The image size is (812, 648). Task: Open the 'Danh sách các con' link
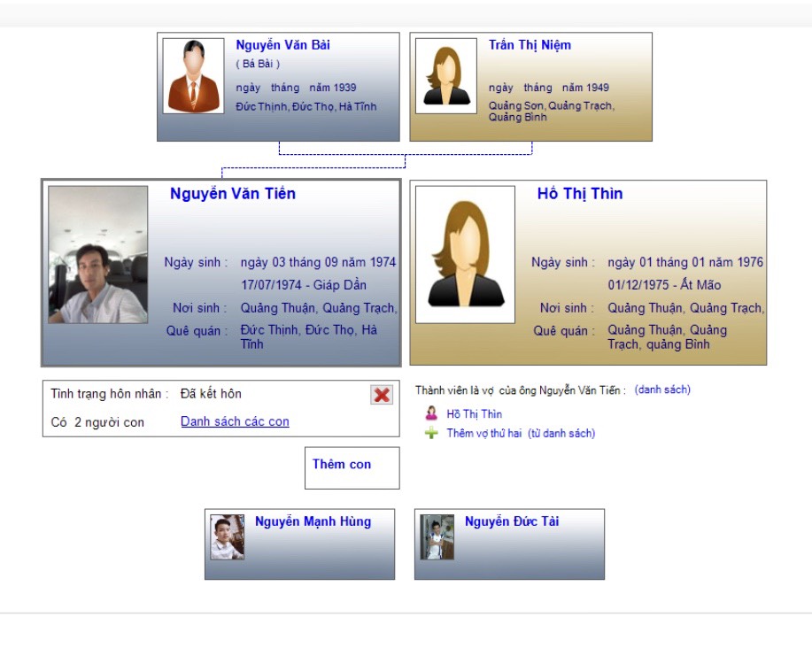pyautogui.click(x=236, y=421)
